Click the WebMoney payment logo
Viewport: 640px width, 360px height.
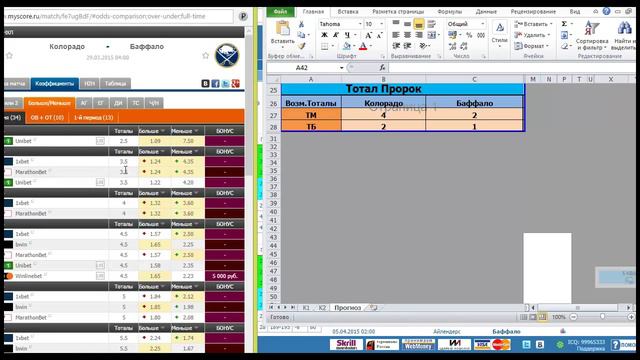coord(418,344)
